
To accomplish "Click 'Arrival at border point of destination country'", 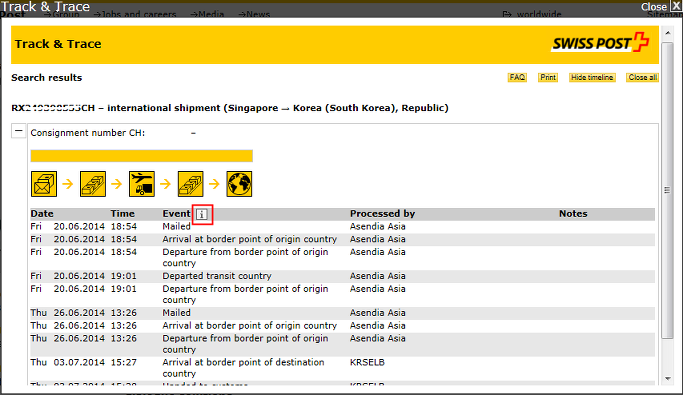I will [x=243, y=368].
